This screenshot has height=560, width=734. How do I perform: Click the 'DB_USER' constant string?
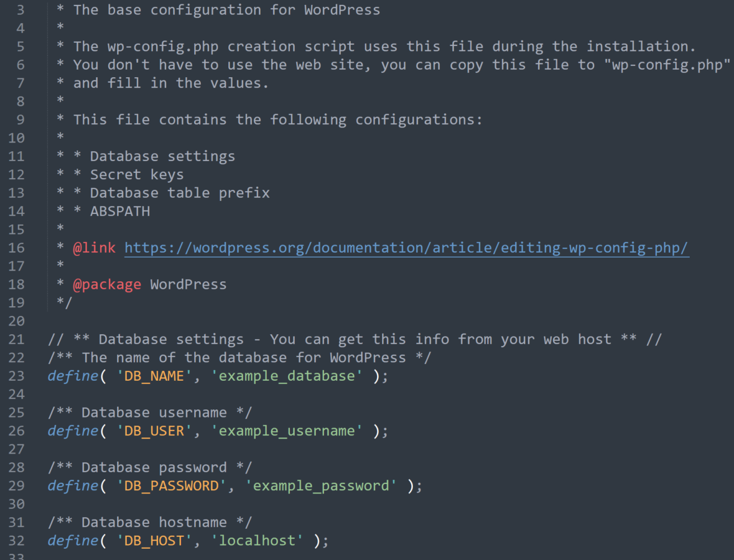tap(154, 431)
